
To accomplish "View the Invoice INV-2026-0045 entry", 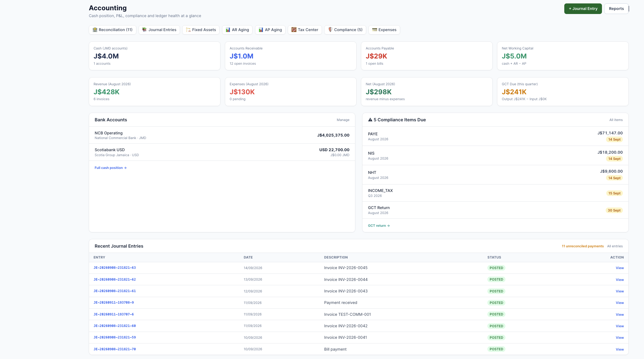I will coord(619,268).
